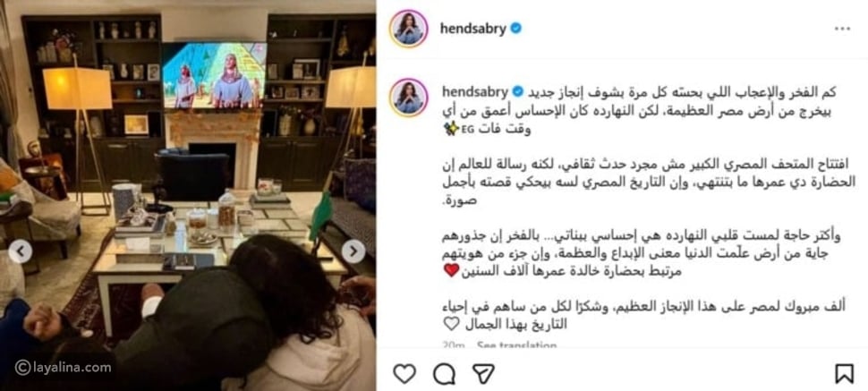Open hendsabry profile from caption username

point(474,91)
